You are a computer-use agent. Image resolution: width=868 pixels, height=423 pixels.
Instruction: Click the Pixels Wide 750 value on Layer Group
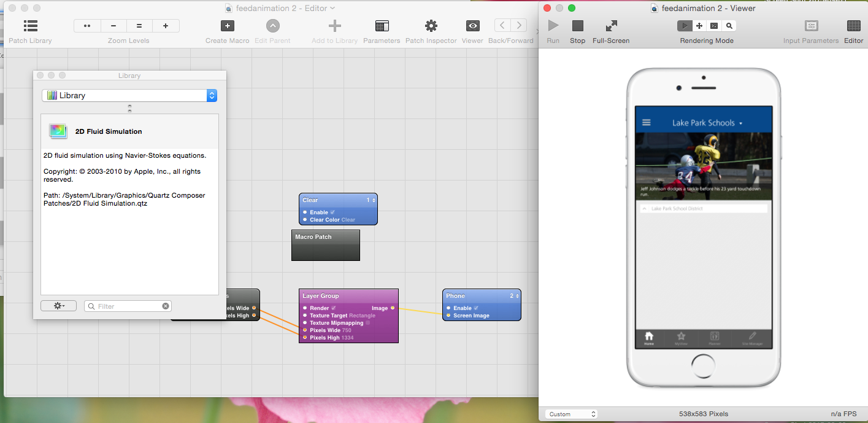click(x=347, y=330)
